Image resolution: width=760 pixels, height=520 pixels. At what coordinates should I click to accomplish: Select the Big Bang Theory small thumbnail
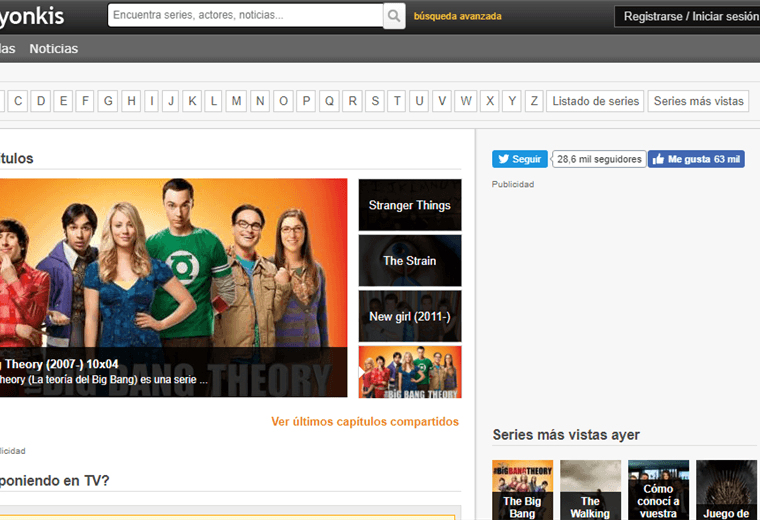pyautogui.click(x=410, y=372)
